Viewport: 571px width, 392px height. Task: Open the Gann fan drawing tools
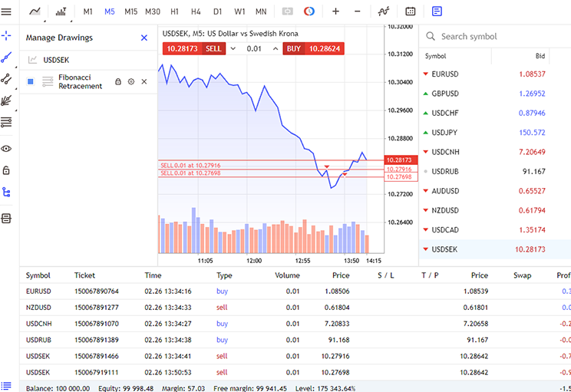click(7, 100)
